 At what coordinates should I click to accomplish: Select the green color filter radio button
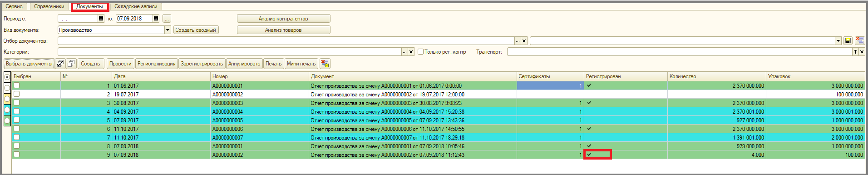coord(7,120)
